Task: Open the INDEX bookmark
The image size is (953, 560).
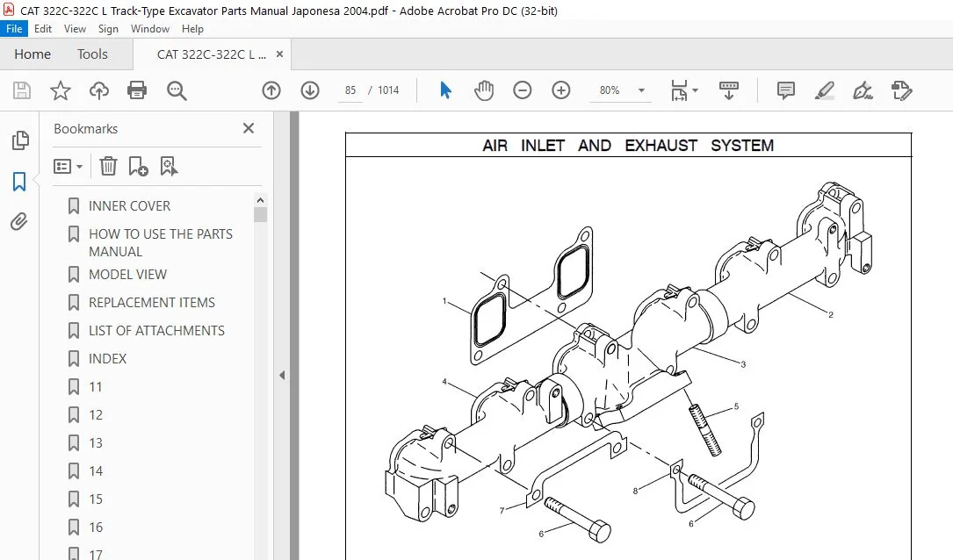Action: (x=107, y=359)
